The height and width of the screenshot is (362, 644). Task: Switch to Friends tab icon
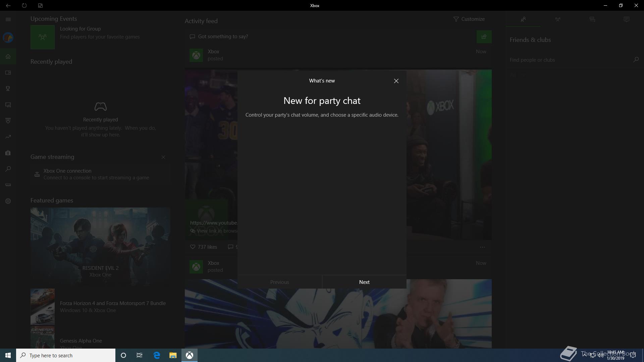(x=523, y=19)
